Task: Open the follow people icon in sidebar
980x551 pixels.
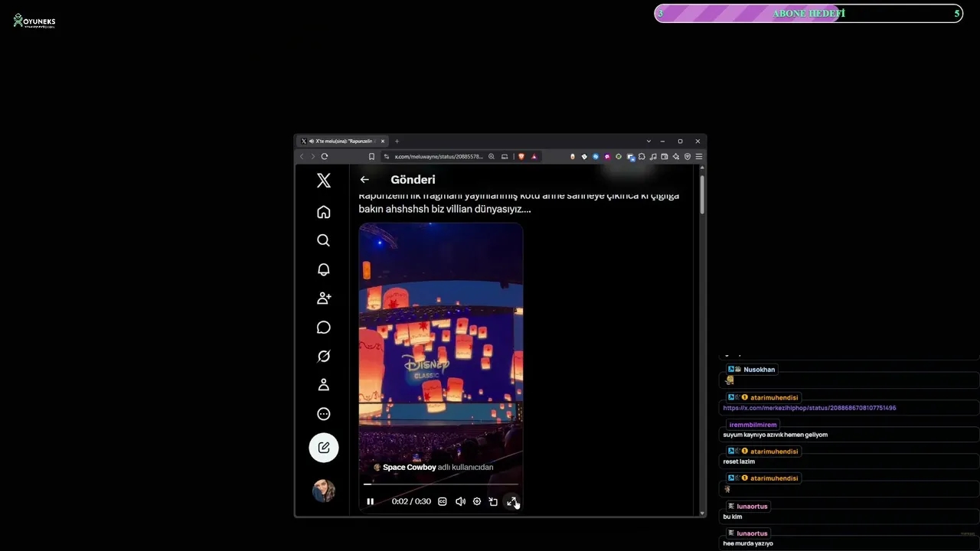Action: pyautogui.click(x=324, y=298)
